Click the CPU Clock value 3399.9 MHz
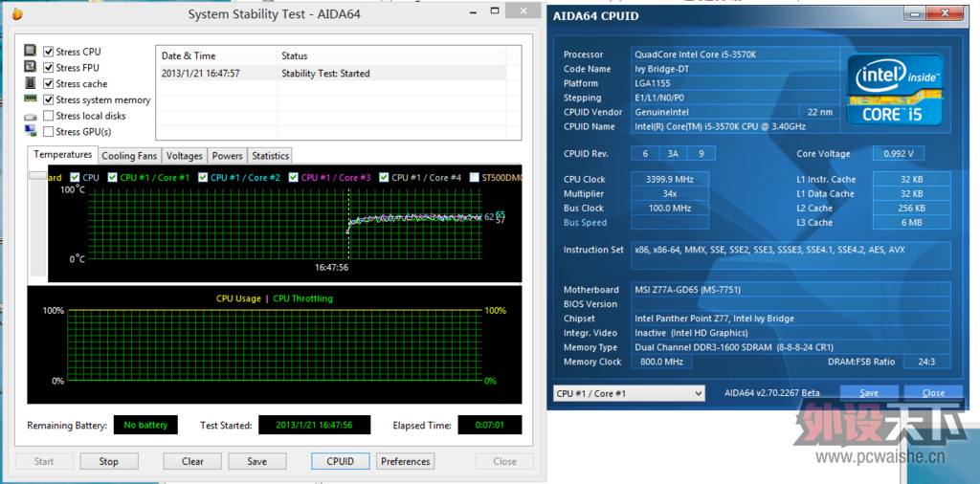The height and width of the screenshot is (484, 980). (669, 179)
